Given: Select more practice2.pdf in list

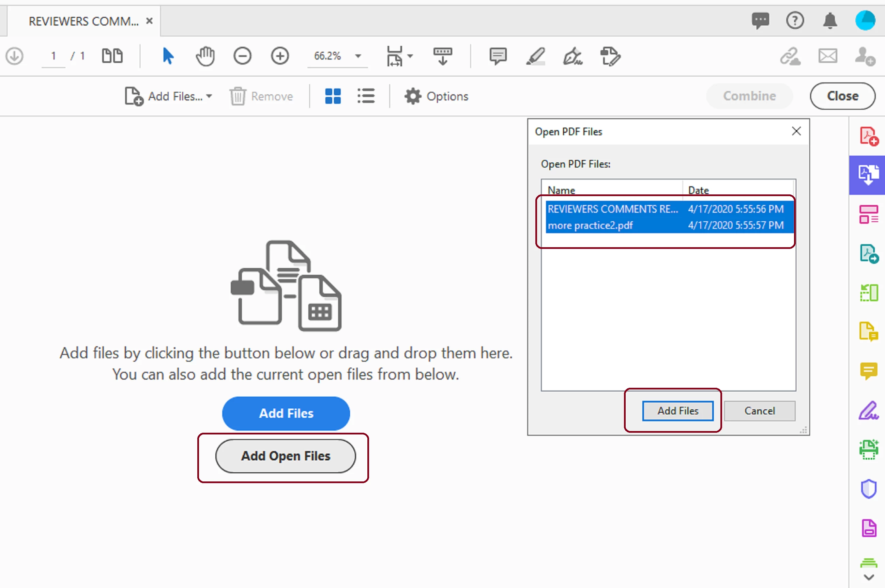Looking at the screenshot, I should point(590,225).
